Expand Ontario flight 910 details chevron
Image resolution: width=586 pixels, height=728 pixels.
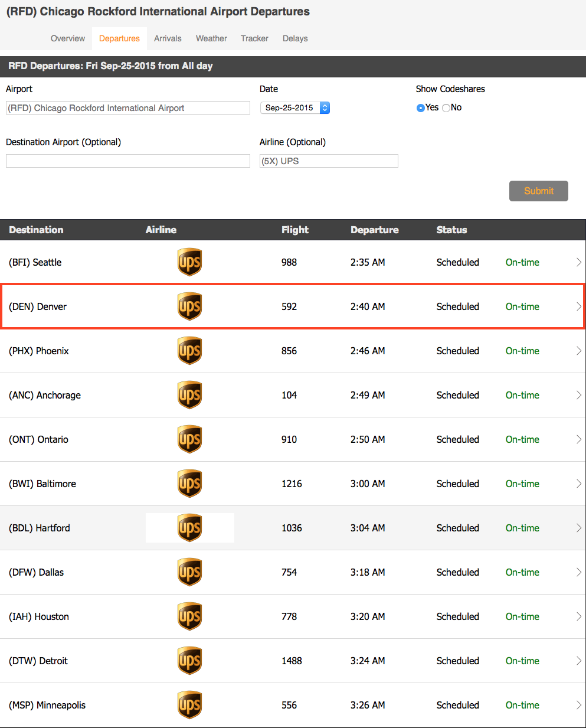[578, 439]
